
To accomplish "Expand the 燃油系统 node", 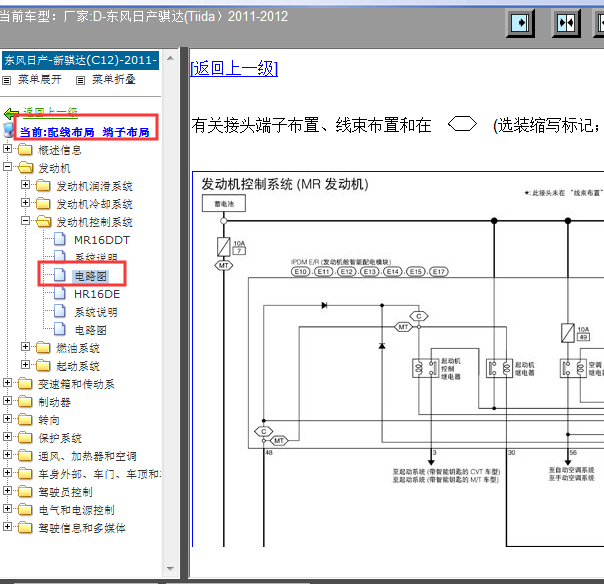I will 25,346.
